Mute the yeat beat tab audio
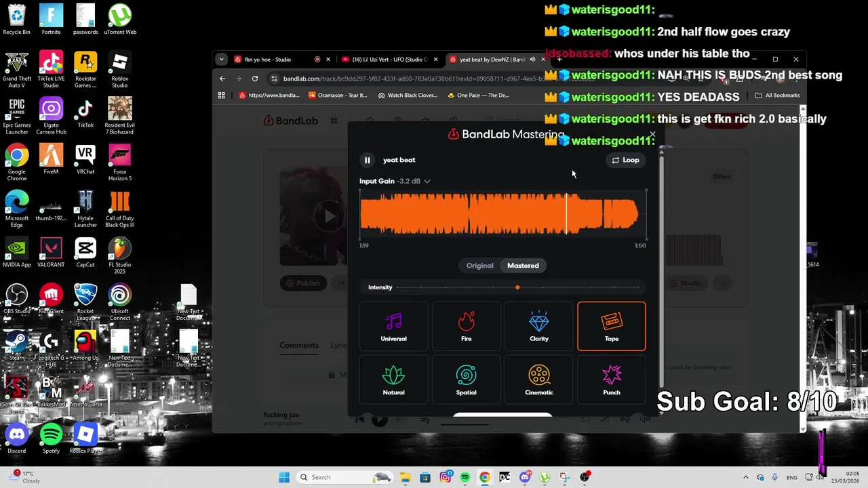Image resolution: width=868 pixels, height=488 pixels. point(532,60)
